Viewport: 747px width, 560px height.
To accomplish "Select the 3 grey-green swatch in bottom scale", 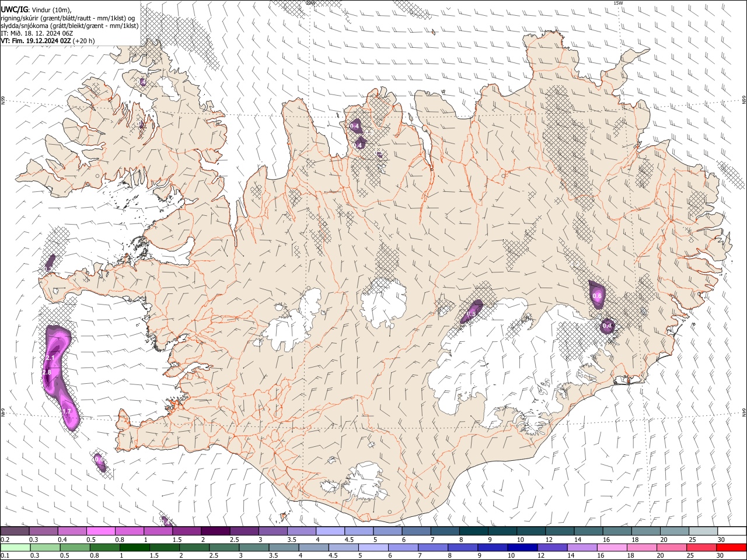I will point(254,547).
